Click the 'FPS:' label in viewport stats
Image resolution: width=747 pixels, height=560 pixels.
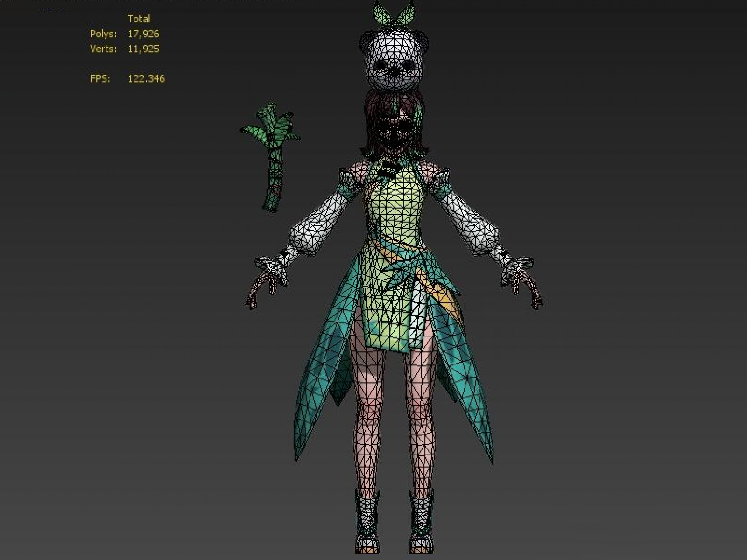pos(100,79)
